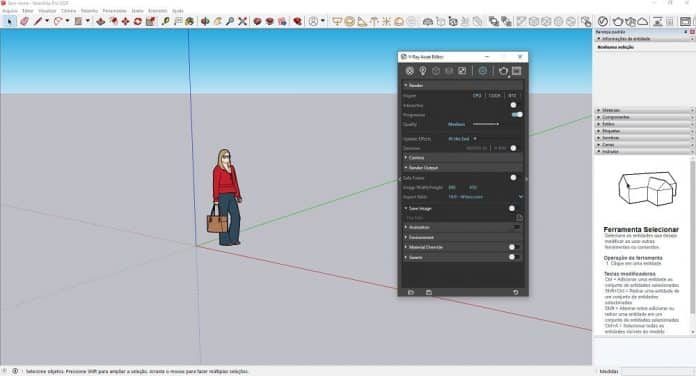Pick the Tape Measure tool
Viewport: 696px width, 376px height.
click(x=166, y=21)
